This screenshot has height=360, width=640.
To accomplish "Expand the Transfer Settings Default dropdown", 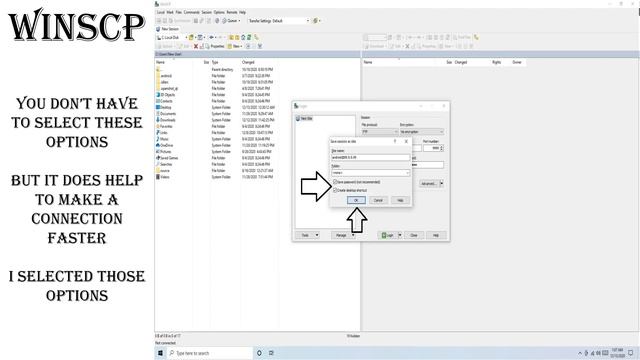I will 279,20.
